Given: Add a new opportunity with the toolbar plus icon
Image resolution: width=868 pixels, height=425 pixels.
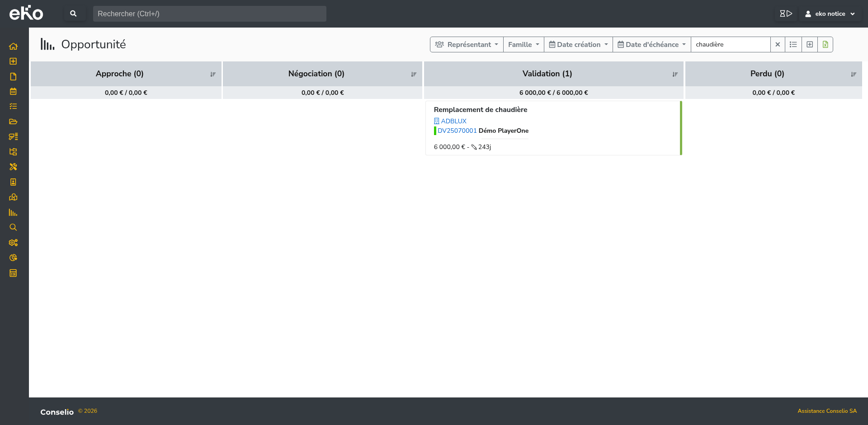Looking at the screenshot, I should 809,44.
